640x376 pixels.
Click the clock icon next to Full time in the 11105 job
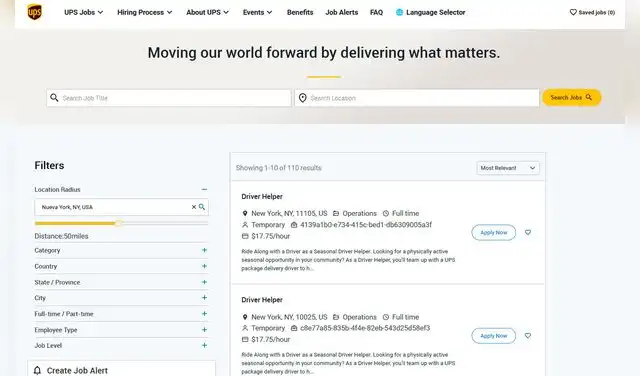coord(386,213)
